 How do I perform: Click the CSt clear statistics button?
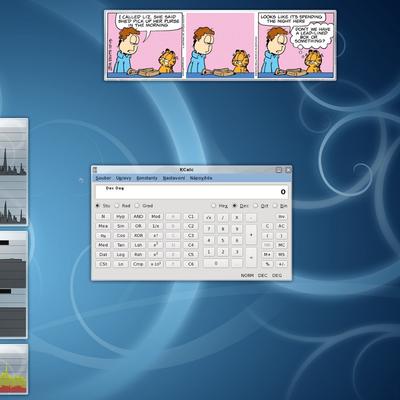tap(103, 264)
